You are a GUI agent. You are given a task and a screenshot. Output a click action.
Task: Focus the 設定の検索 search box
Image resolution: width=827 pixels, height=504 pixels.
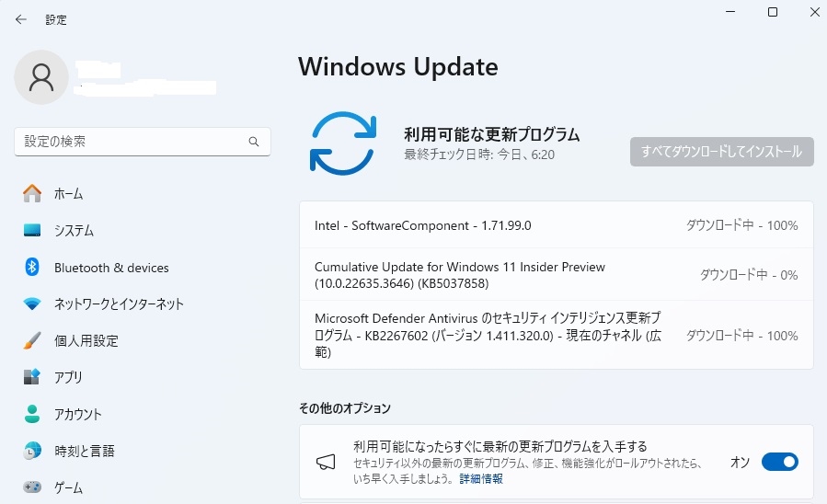[143, 142]
